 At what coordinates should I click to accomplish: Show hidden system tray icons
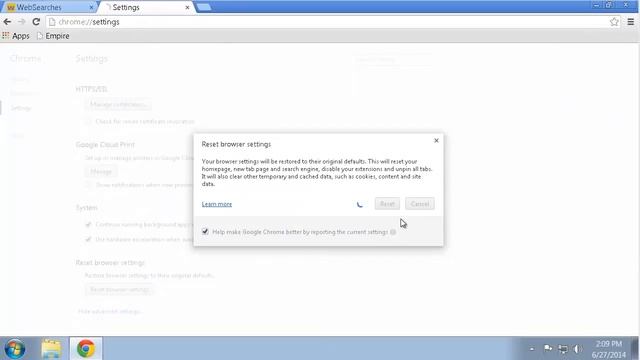pos(532,349)
